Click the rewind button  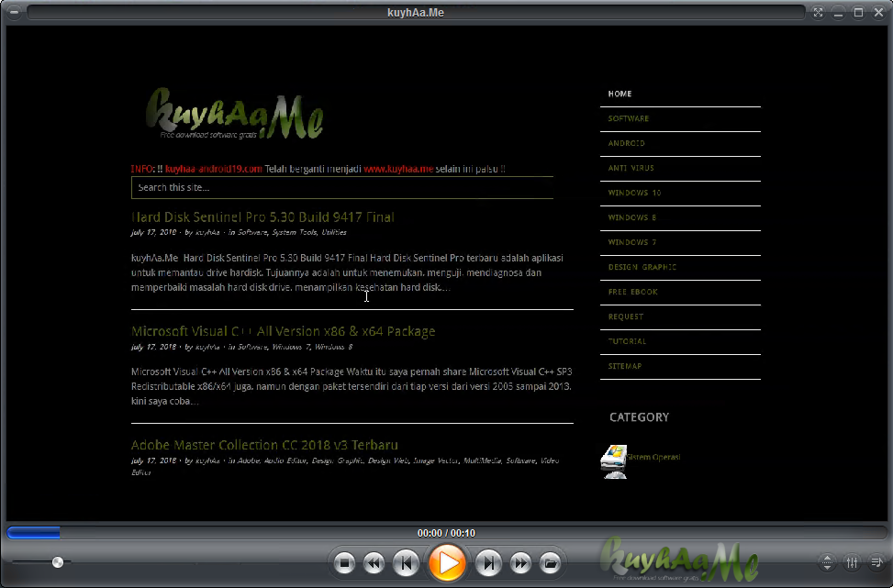[374, 563]
